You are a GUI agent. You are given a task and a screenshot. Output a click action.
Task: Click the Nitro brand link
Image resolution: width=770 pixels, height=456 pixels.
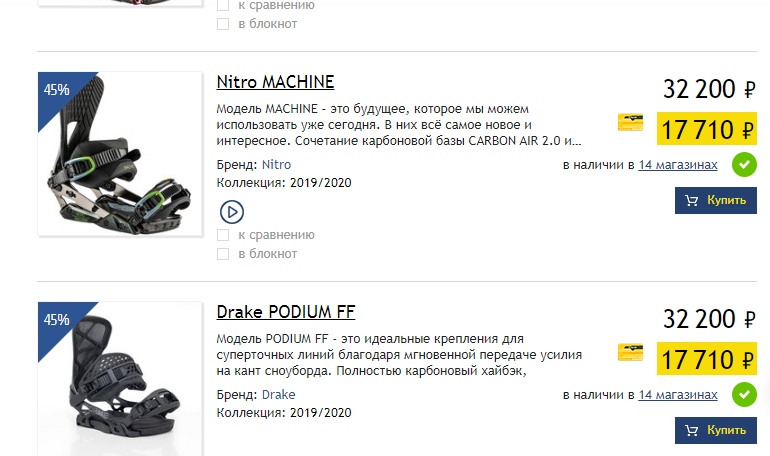pyautogui.click(x=276, y=165)
